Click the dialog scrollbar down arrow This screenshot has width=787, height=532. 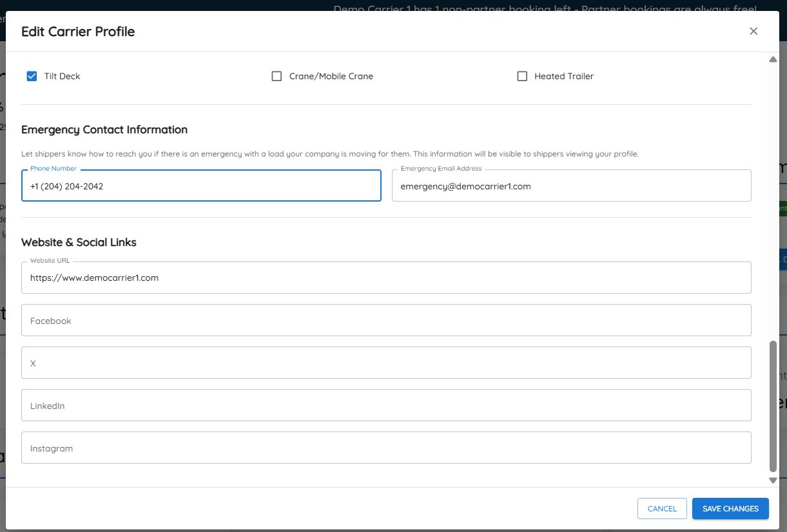(773, 480)
